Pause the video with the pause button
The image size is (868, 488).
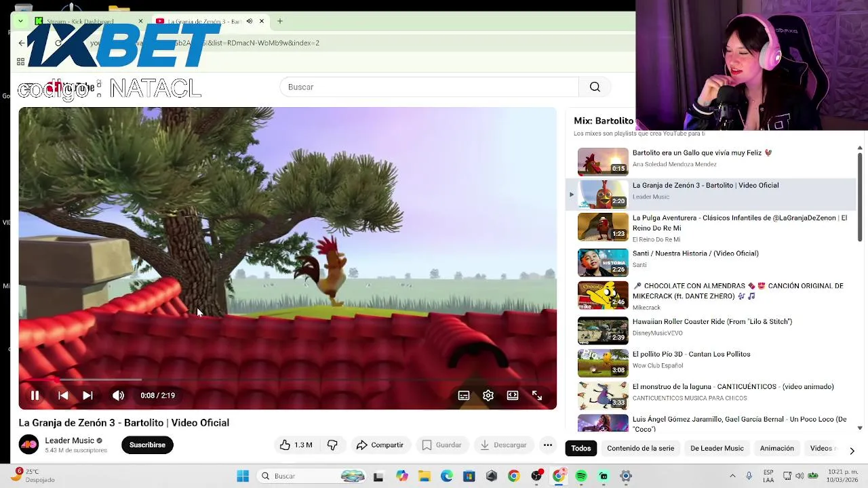point(35,395)
